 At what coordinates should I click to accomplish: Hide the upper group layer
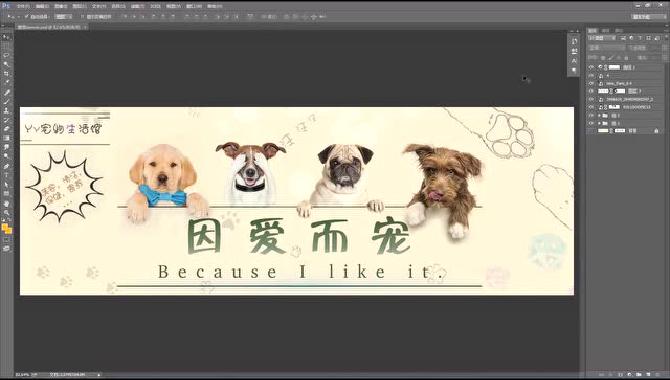click(591, 115)
